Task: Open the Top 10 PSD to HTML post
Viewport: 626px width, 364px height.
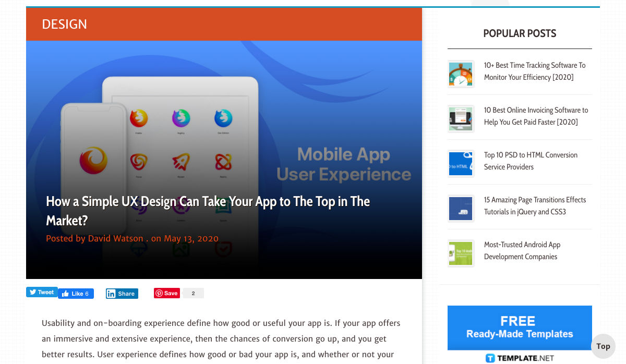Action: pos(531,161)
